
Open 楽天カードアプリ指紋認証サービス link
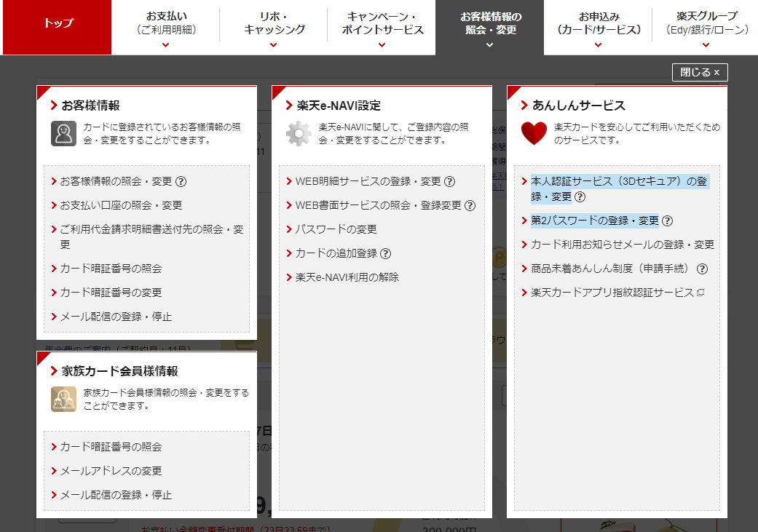click(612, 293)
